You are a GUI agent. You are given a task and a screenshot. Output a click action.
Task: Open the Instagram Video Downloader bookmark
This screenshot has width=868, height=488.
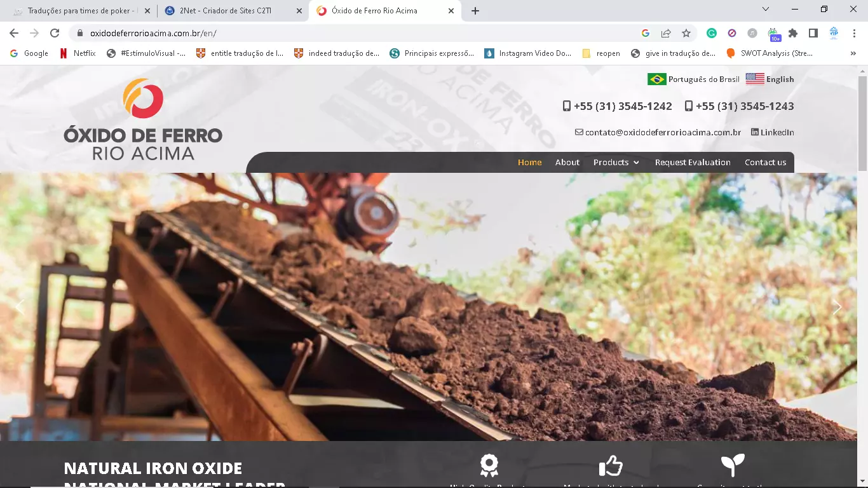pos(528,53)
